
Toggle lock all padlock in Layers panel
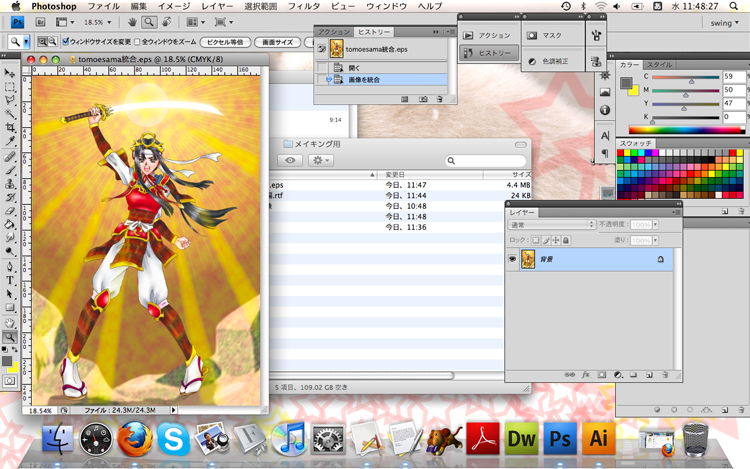click(x=566, y=240)
